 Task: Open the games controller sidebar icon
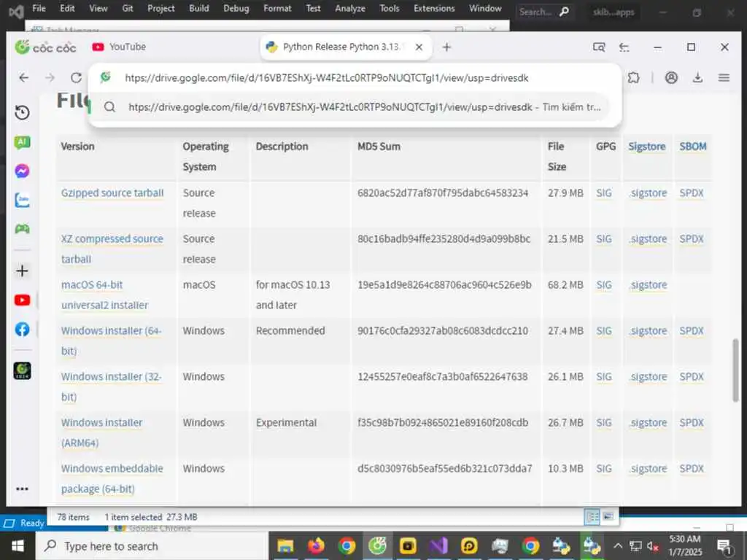coord(23,229)
